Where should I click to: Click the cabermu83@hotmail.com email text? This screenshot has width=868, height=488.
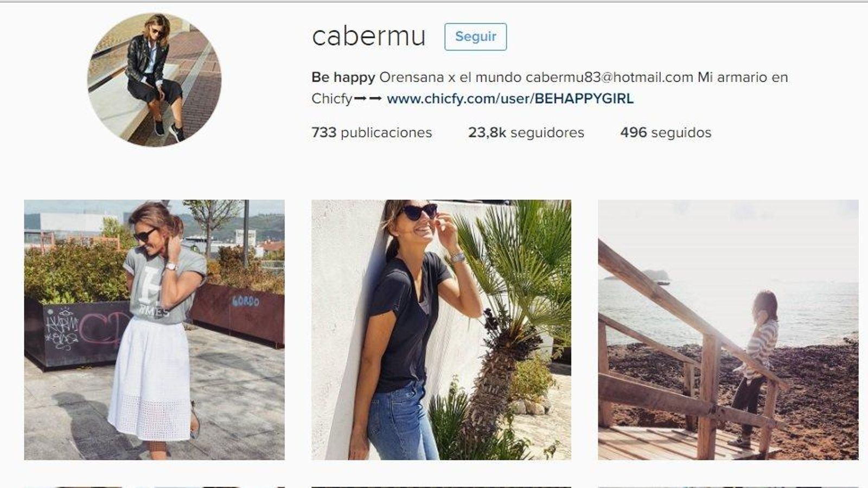pos(609,77)
